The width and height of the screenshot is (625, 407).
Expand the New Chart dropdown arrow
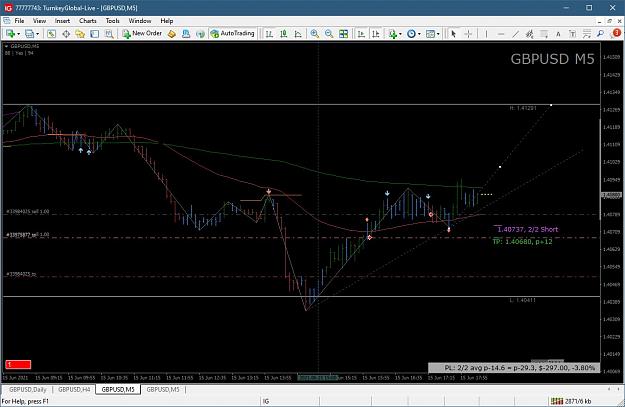(x=18, y=34)
